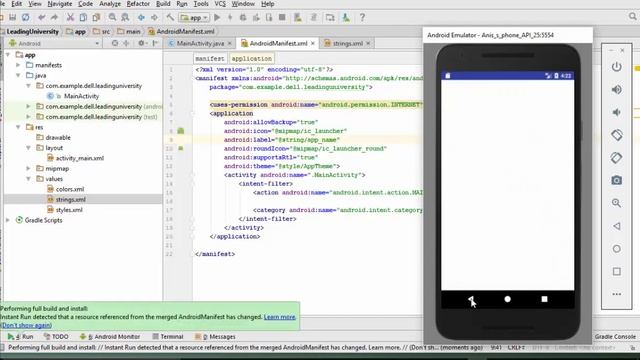Open the VCS menu
640x360 pixels.
[220, 4]
